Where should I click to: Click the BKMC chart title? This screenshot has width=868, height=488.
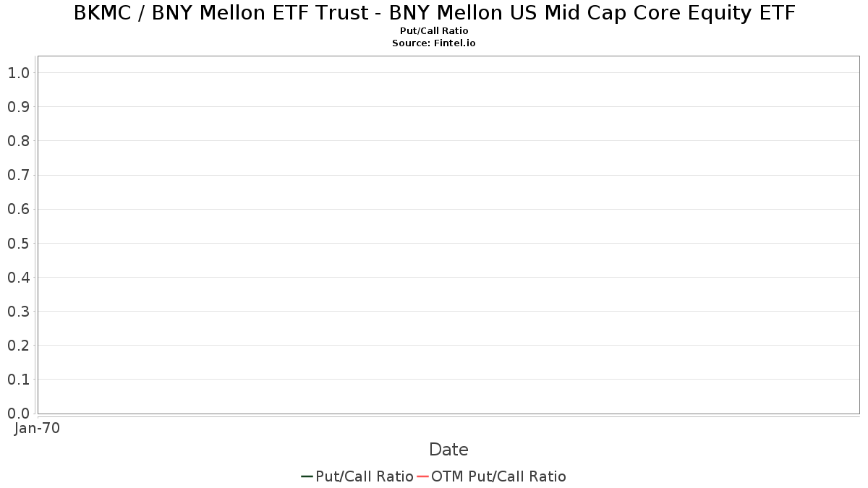point(434,13)
